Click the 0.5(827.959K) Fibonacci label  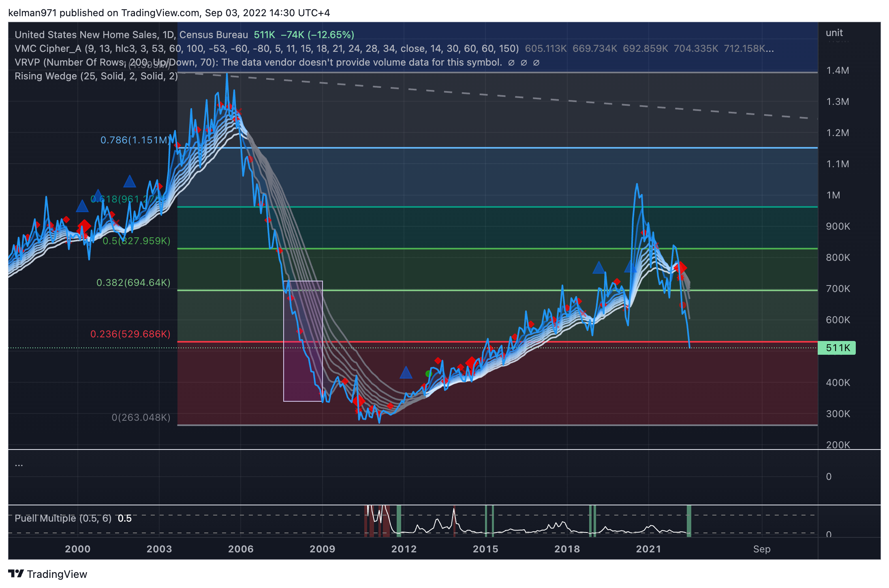pos(136,241)
